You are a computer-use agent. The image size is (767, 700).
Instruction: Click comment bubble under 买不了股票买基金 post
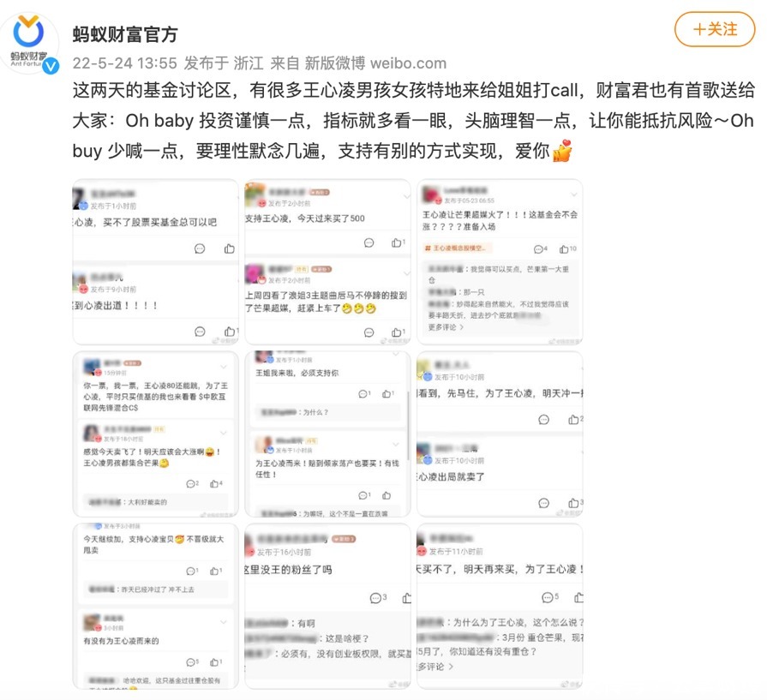200,248
